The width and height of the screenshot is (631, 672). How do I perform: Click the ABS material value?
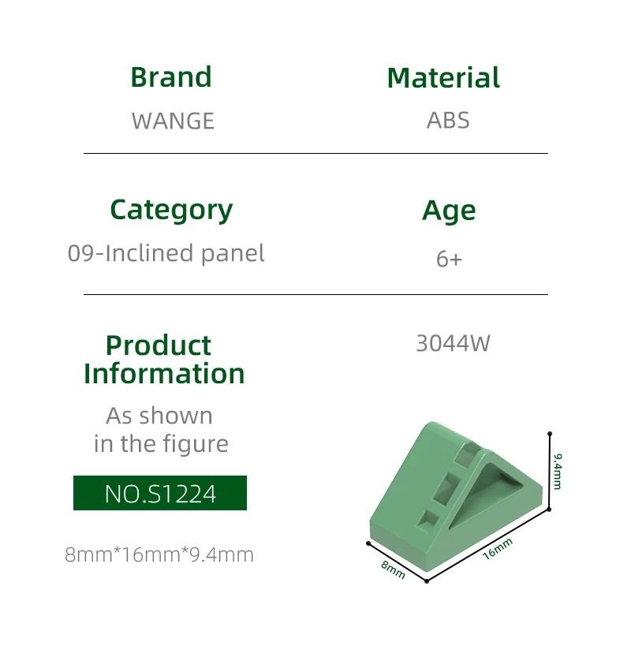(448, 120)
